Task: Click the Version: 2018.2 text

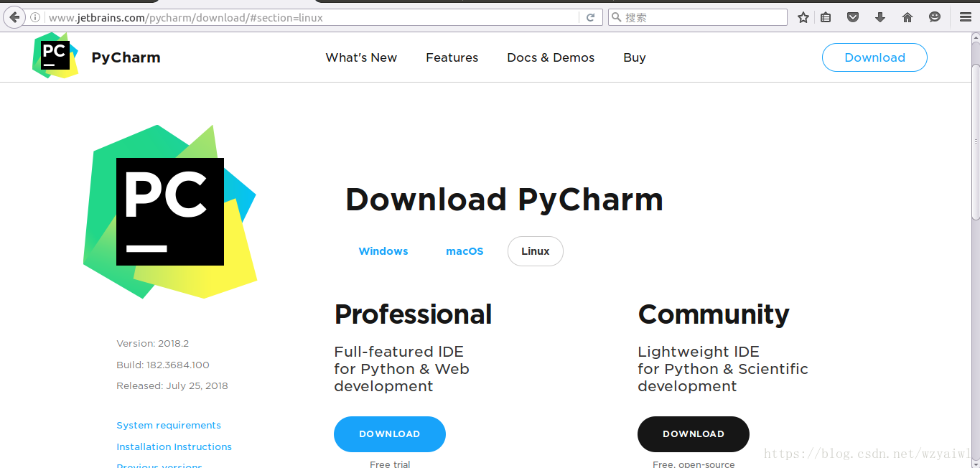Action: (x=152, y=343)
